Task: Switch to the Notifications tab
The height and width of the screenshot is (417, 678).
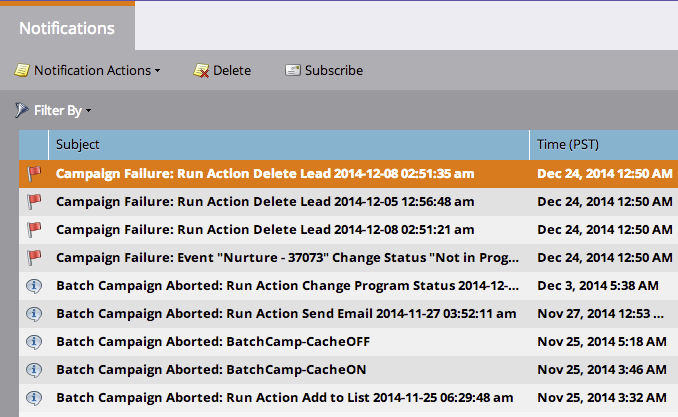Action: coord(66,29)
